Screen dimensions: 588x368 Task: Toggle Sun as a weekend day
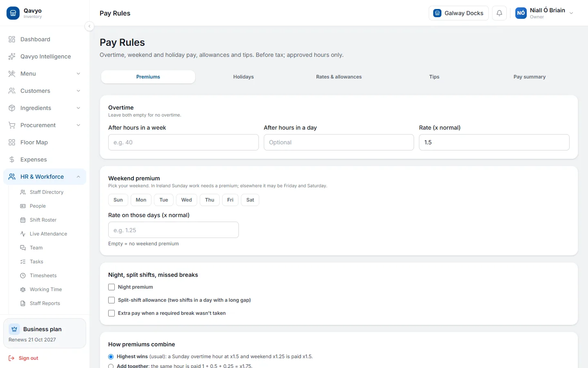tap(118, 200)
